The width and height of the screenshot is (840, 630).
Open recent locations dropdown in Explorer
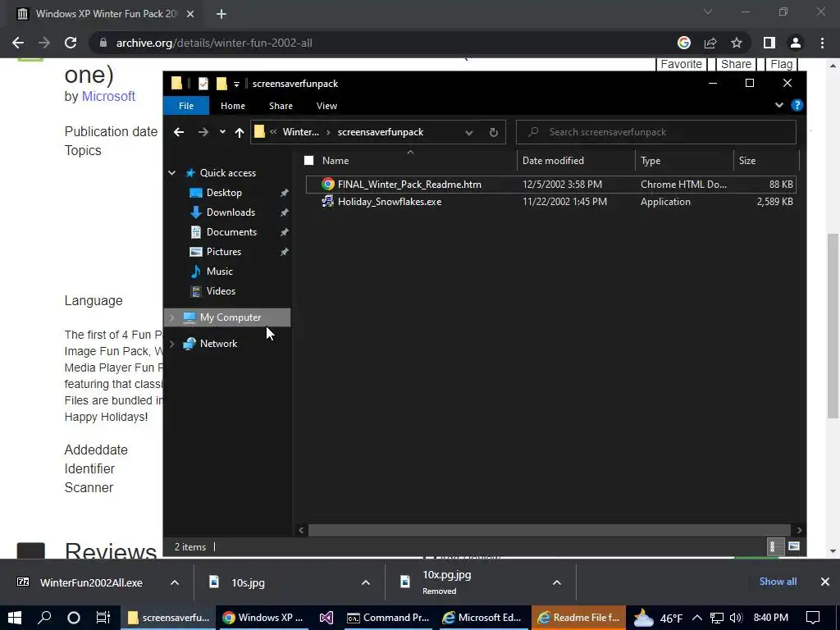tap(222, 132)
